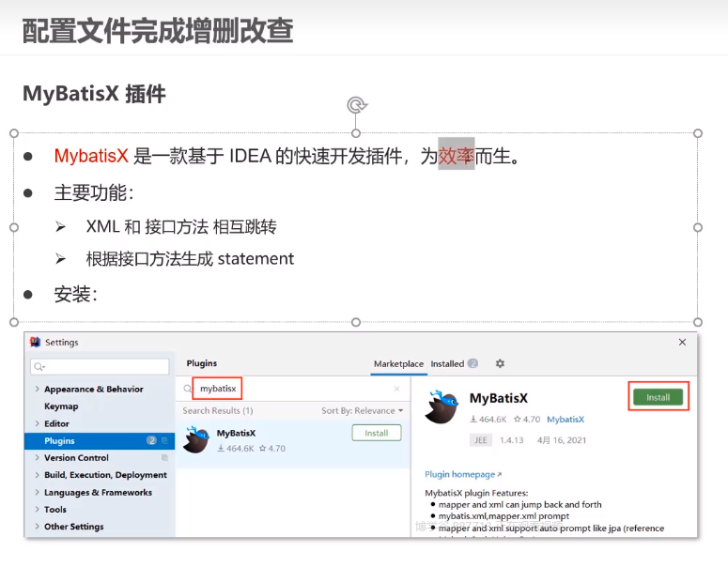Expand the Other Settings node
The height and width of the screenshot is (567, 728).
37,527
